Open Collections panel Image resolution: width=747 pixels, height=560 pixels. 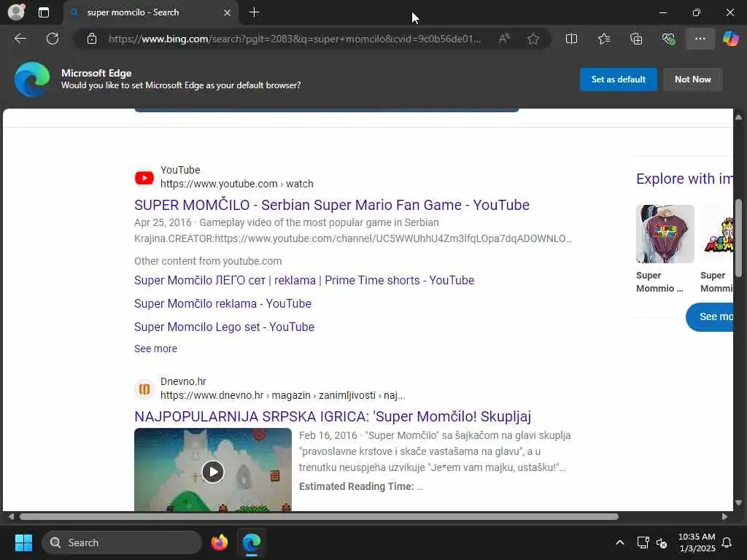(636, 39)
